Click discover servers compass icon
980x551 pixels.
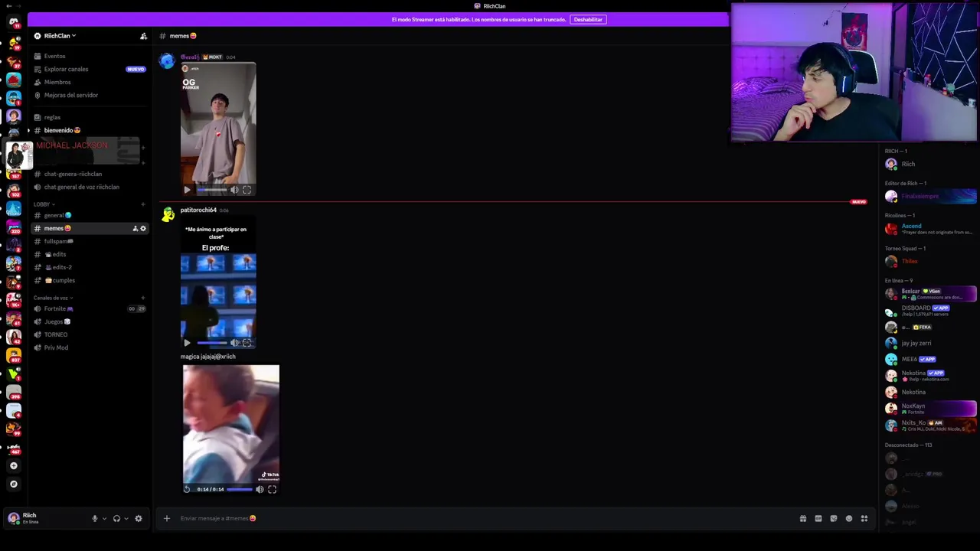(x=13, y=484)
